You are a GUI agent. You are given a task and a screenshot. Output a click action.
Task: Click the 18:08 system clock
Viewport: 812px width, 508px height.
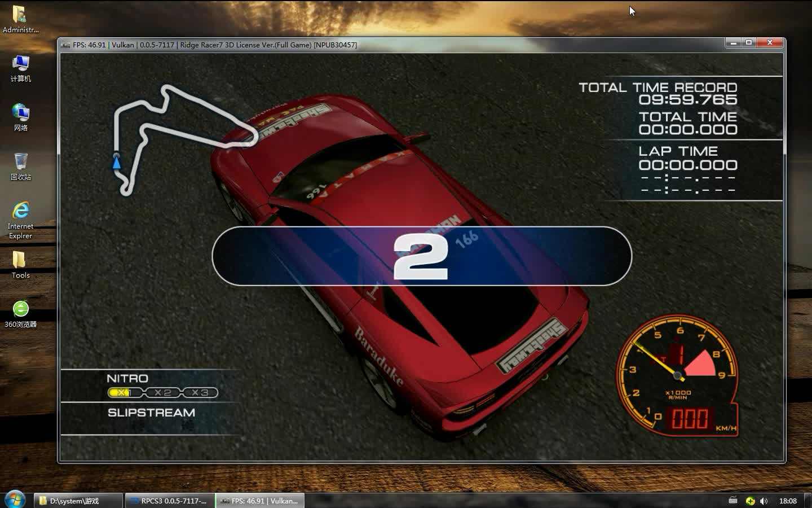(788, 501)
